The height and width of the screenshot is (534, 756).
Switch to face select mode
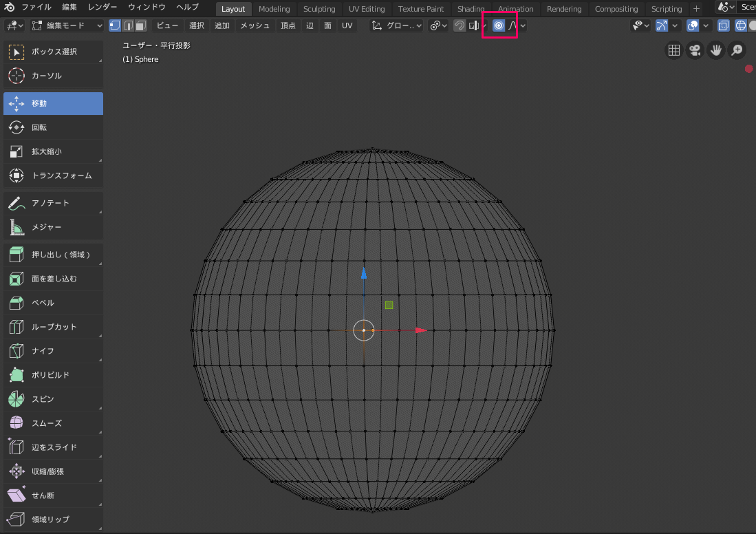pyautogui.click(x=140, y=25)
